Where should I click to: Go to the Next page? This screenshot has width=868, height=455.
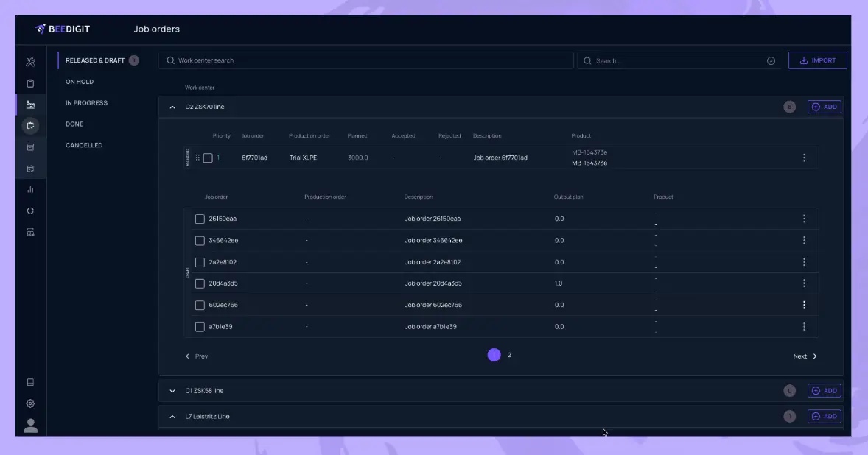coord(805,356)
